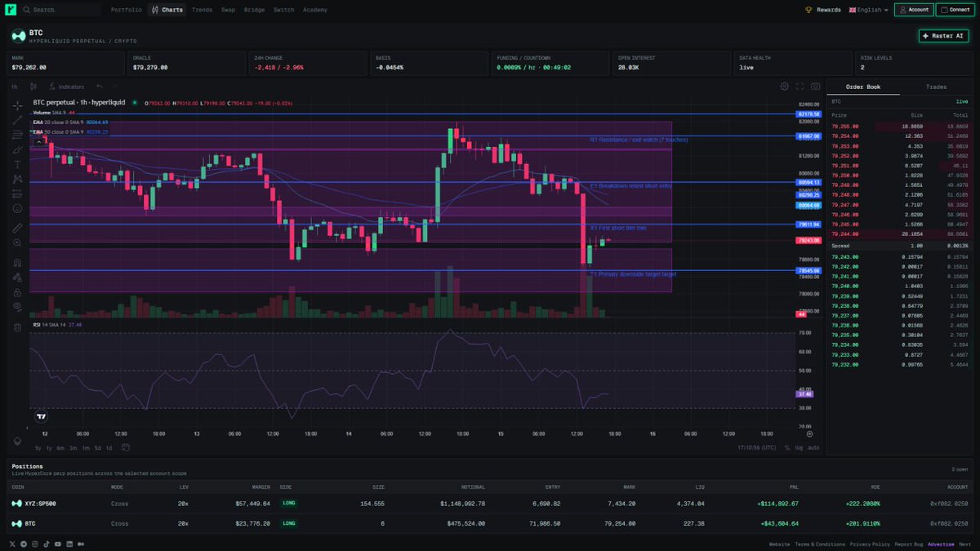Select the trend line drawing tool
The width and height of the screenshot is (980, 551).
pyautogui.click(x=17, y=121)
